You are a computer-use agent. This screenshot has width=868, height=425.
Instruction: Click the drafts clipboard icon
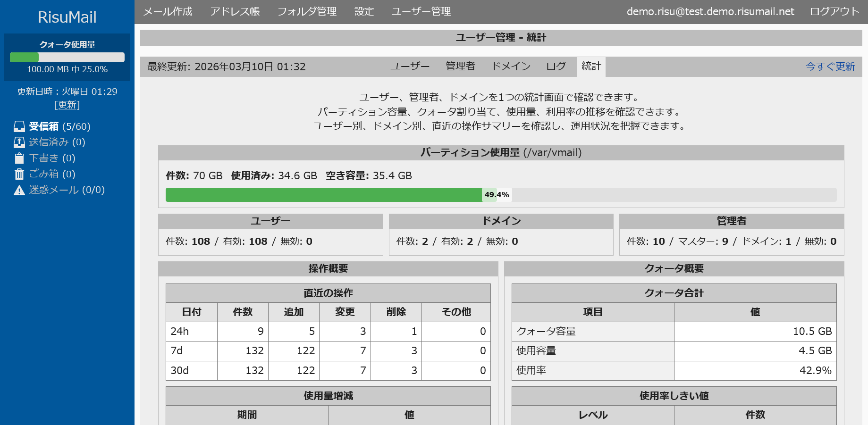19,158
